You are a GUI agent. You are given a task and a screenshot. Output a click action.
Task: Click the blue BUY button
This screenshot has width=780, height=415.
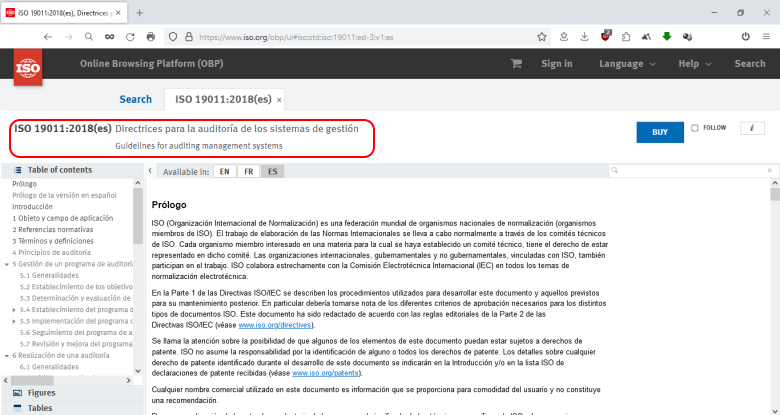pyautogui.click(x=660, y=132)
